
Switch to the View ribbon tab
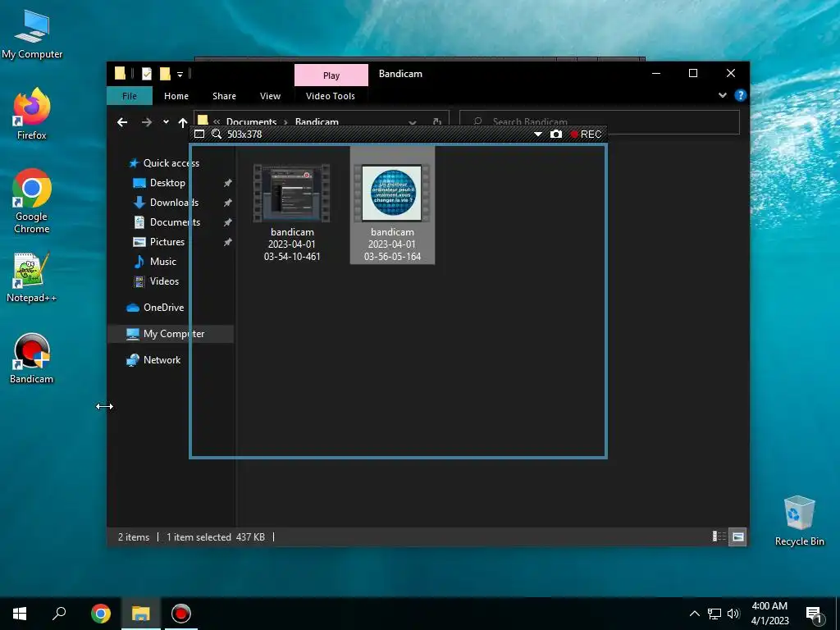point(270,96)
